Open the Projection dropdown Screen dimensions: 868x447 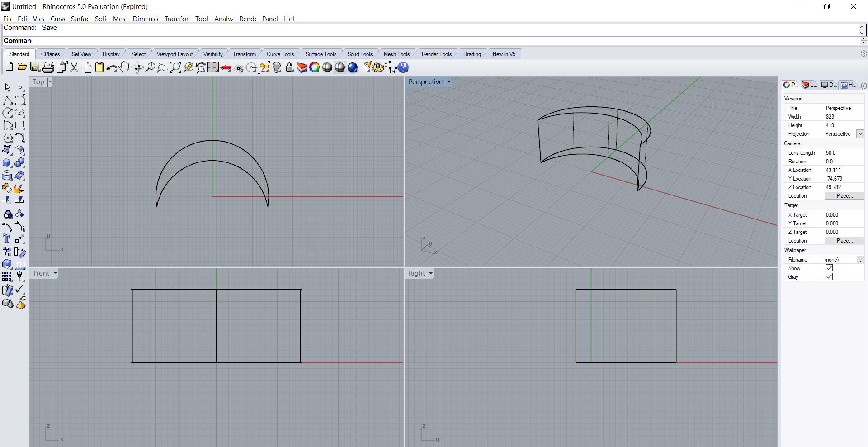coord(860,134)
